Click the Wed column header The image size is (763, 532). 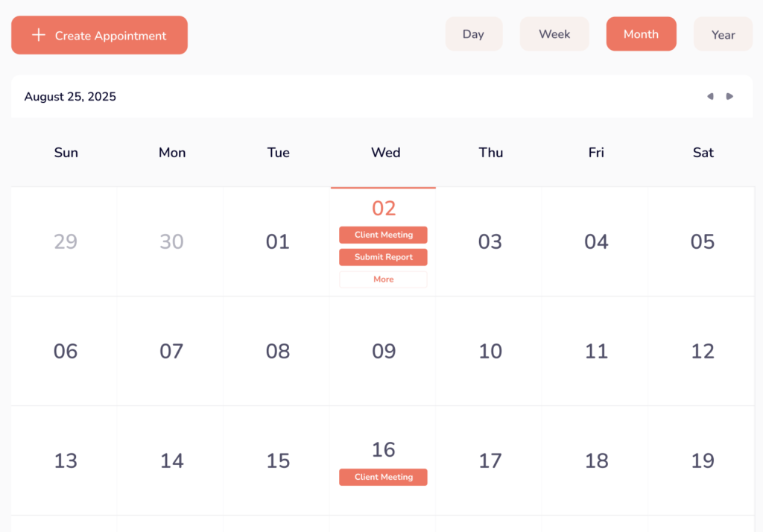(x=385, y=153)
